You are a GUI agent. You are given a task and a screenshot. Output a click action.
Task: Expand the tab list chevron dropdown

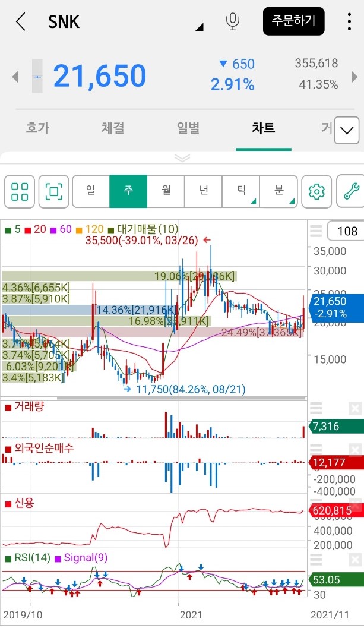(346, 130)
